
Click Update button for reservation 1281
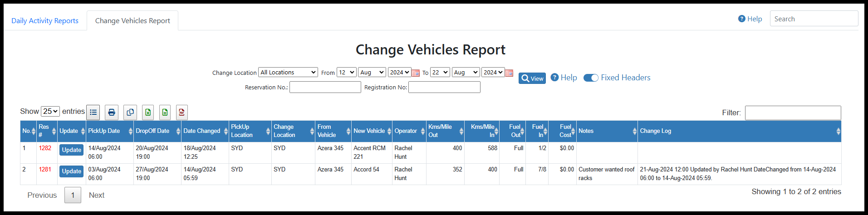tap(72, 171)
